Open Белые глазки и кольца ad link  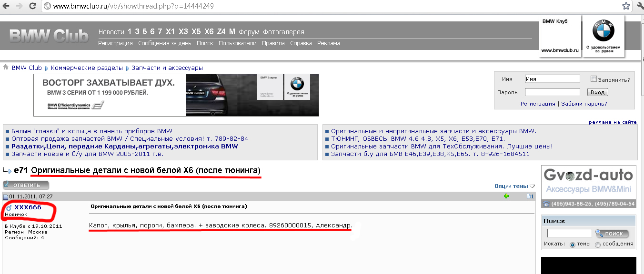[91, 131]
